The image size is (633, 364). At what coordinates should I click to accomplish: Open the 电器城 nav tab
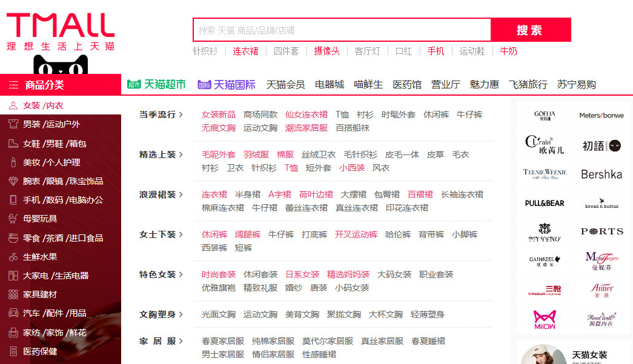(x=330, y=85)
